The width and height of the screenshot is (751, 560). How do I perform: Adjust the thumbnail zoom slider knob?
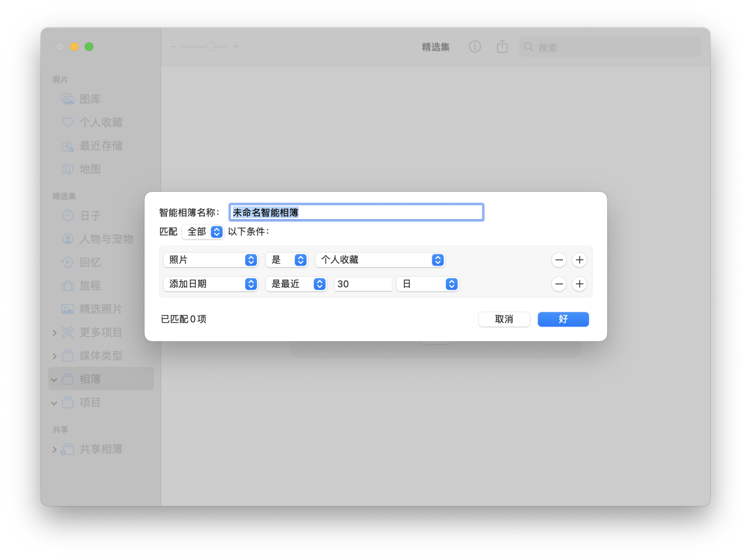(x=211, y=47)
